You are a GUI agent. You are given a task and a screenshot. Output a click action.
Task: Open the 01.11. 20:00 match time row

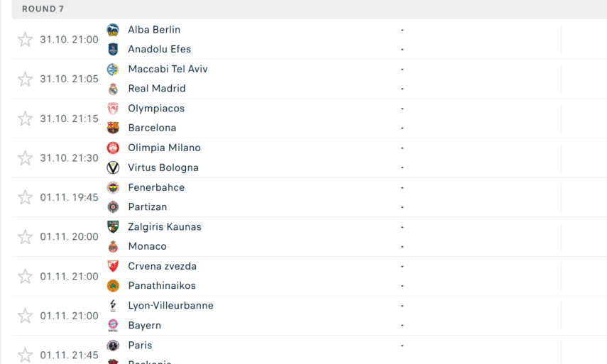(69, 237)
